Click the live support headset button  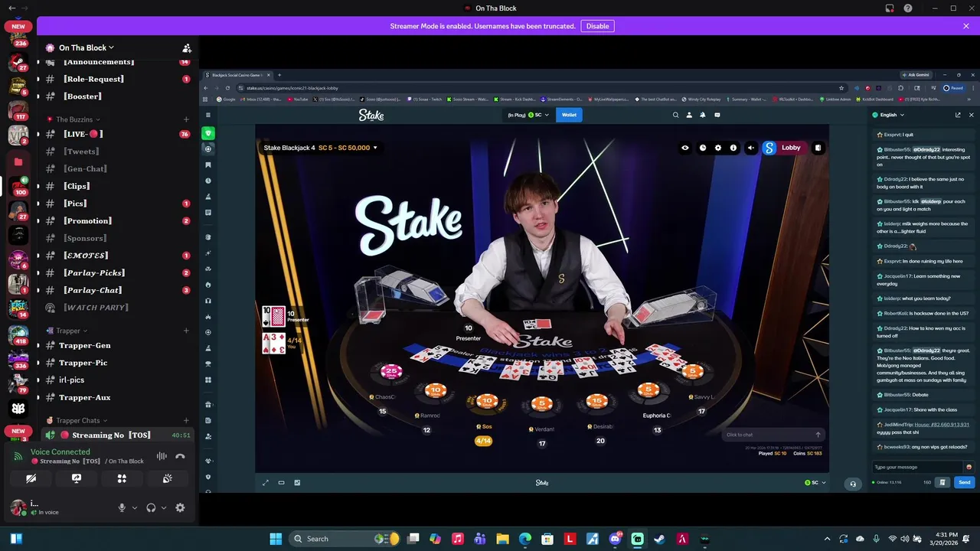852,484
